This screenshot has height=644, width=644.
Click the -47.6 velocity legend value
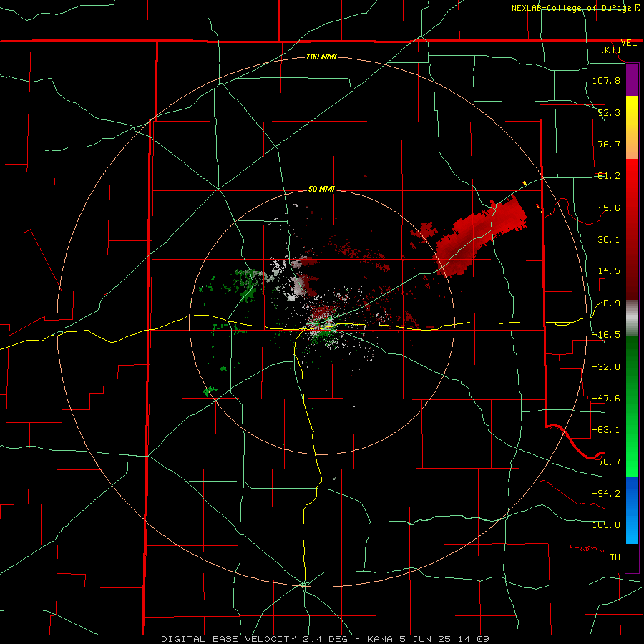[x=606, y=399]
